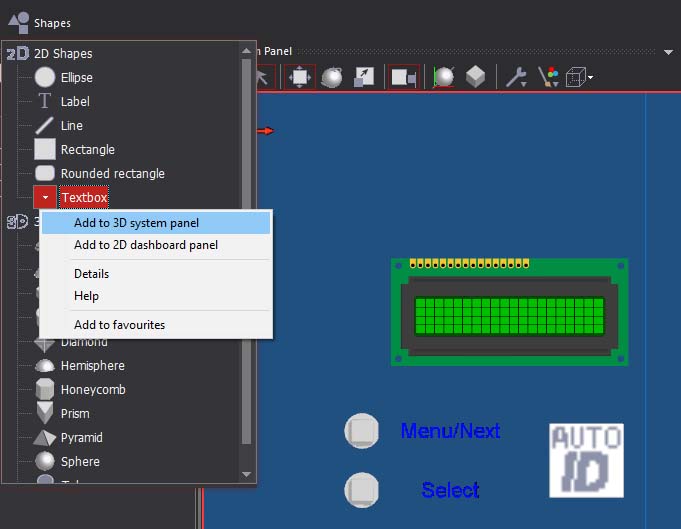Select the arrow pointer toolbar tool
Screen dimensions: 681x529
264,77
